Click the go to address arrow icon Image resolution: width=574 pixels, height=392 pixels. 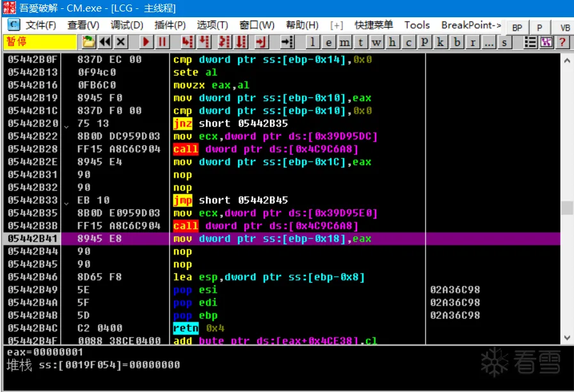click(287, 42)
